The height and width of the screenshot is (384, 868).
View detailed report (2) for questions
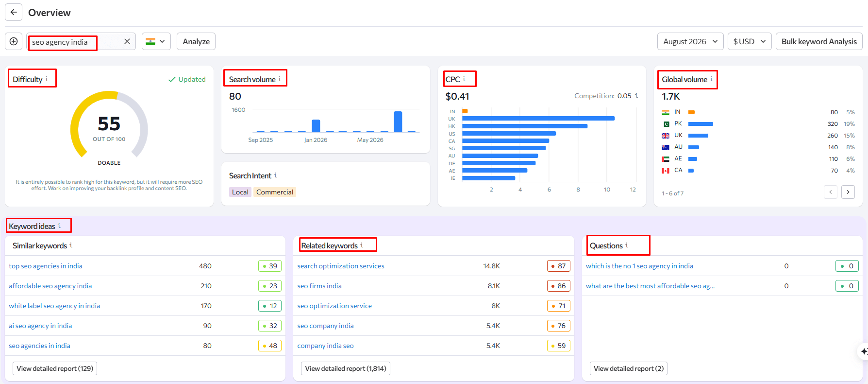click(629, 368)
